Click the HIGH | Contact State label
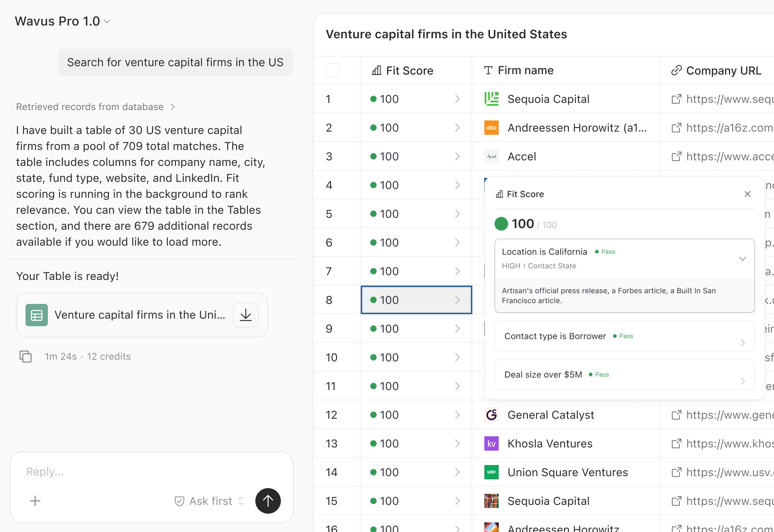 pyautogui.click(x=539, y=266)
